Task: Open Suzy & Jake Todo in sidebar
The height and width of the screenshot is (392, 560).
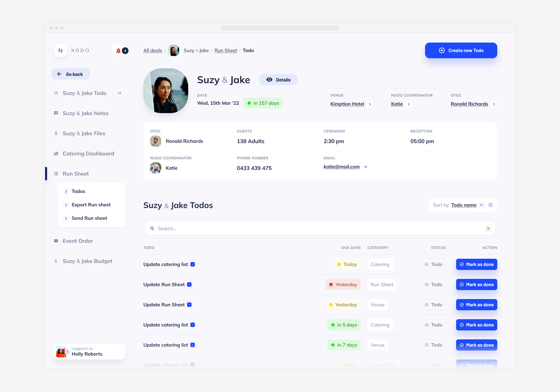Action: pyautogui.click(x=85, y=93)
